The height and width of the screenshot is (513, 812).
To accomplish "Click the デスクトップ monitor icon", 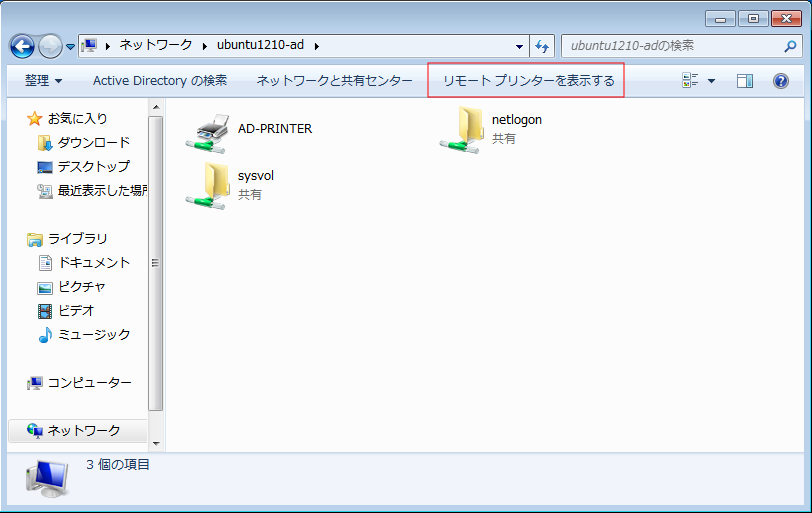I will [45, 167].
